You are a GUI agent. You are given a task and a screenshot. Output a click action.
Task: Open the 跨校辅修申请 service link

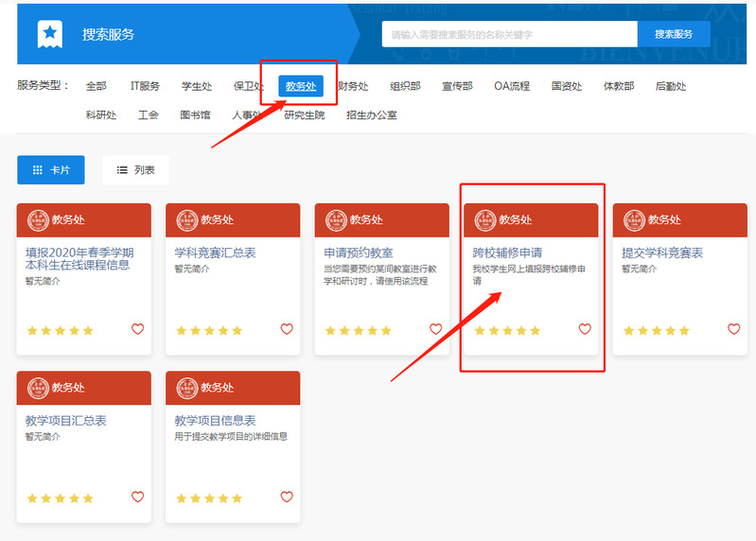click(x=508, y=253)
